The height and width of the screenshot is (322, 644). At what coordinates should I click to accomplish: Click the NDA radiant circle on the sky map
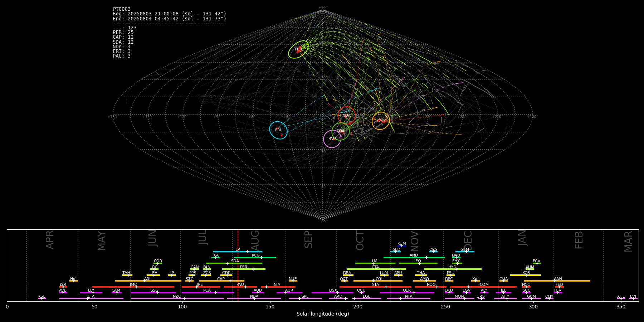[346, 115]
